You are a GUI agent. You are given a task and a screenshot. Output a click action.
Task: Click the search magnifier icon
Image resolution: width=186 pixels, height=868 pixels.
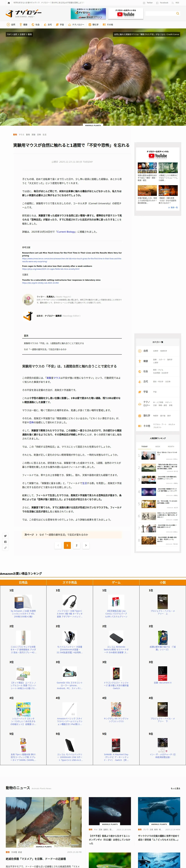coord(178,13)
